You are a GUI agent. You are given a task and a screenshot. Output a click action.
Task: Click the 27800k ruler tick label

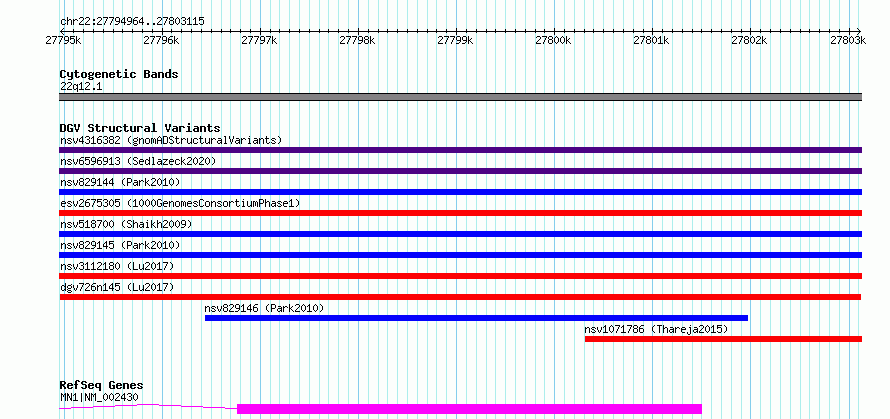click(x=554, y=40)
